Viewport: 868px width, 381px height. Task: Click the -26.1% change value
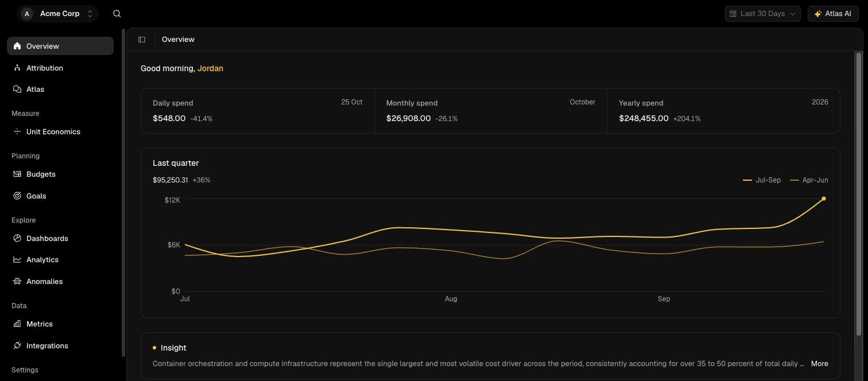tap(447, 119)
